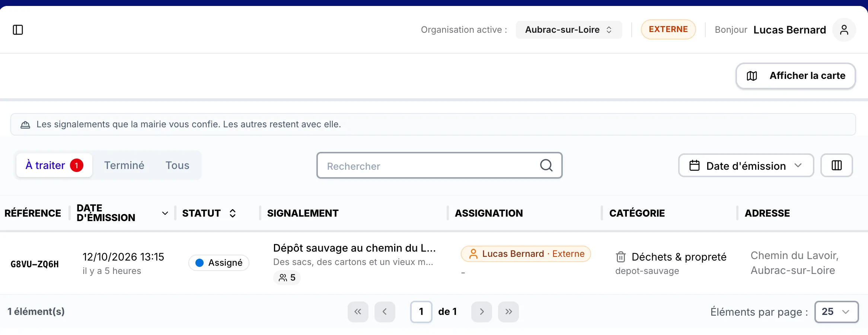The width and height of the screenshot is (868, 335).
Task: Click the page number 1 input
Action: (x=421, y=312)
